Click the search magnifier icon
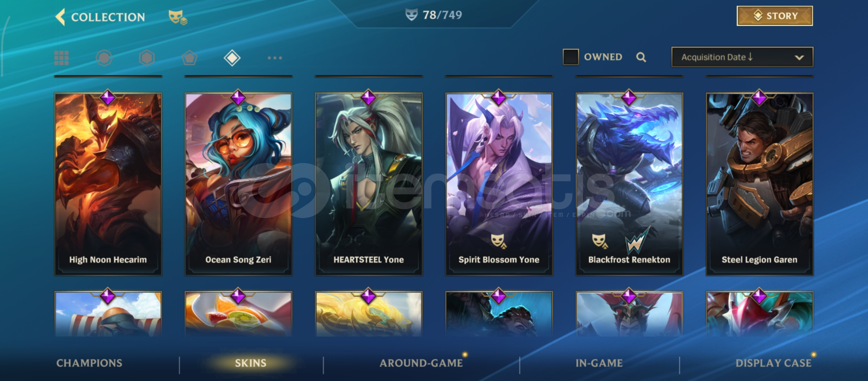 click(641, 57)
